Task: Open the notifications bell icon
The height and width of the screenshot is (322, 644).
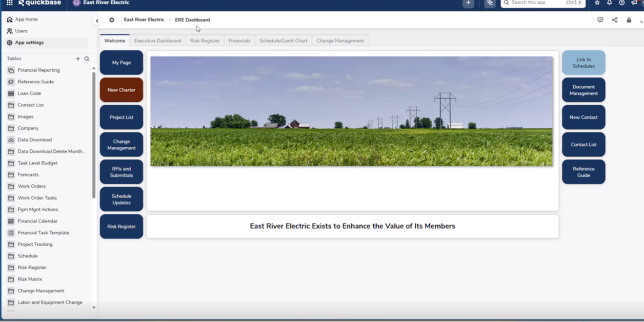Action: tap(609, 3)
